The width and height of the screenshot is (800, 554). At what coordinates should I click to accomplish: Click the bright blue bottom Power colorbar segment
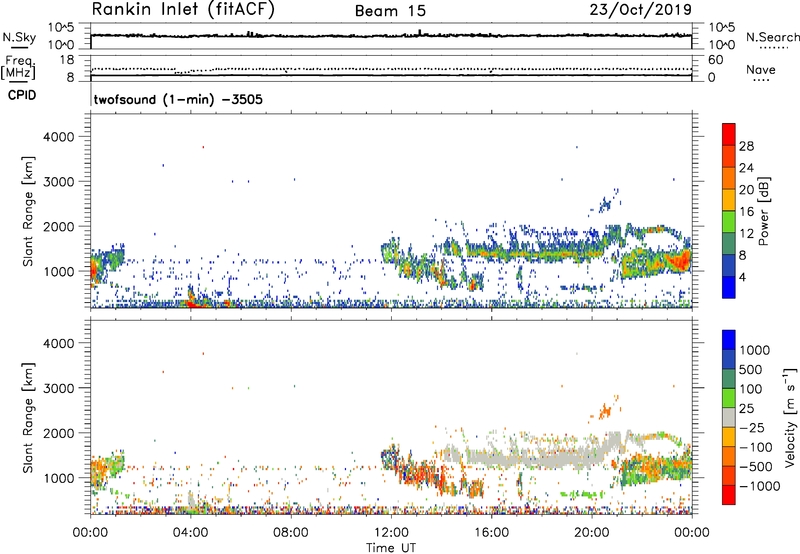coord(729,287)
